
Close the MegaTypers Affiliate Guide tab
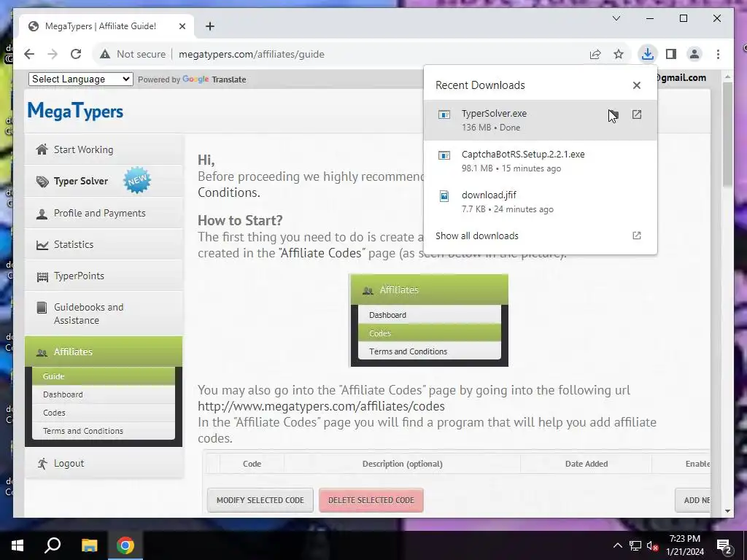coord(182,26)
